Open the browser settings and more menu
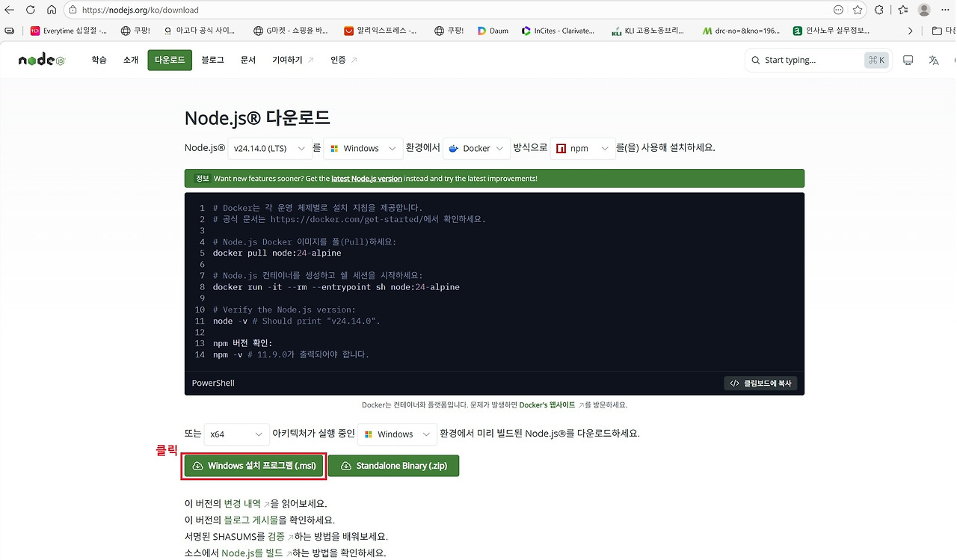 point(947,10)
